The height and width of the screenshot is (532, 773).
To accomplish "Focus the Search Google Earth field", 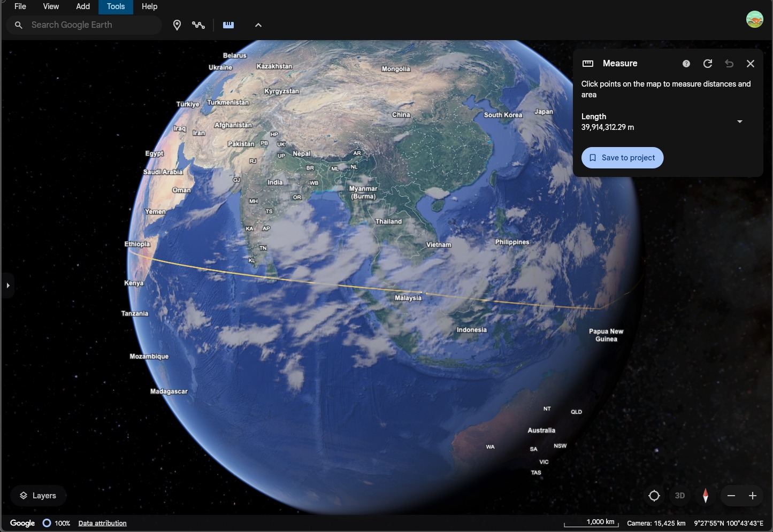I will pyautogui.click(x=84, y=25).
